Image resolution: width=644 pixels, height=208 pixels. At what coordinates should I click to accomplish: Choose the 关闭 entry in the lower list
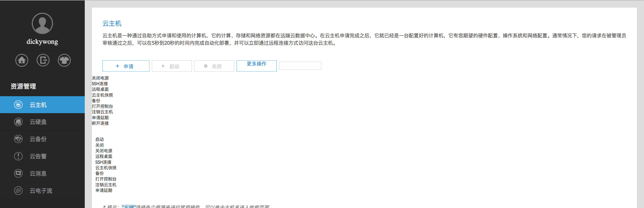100,145
